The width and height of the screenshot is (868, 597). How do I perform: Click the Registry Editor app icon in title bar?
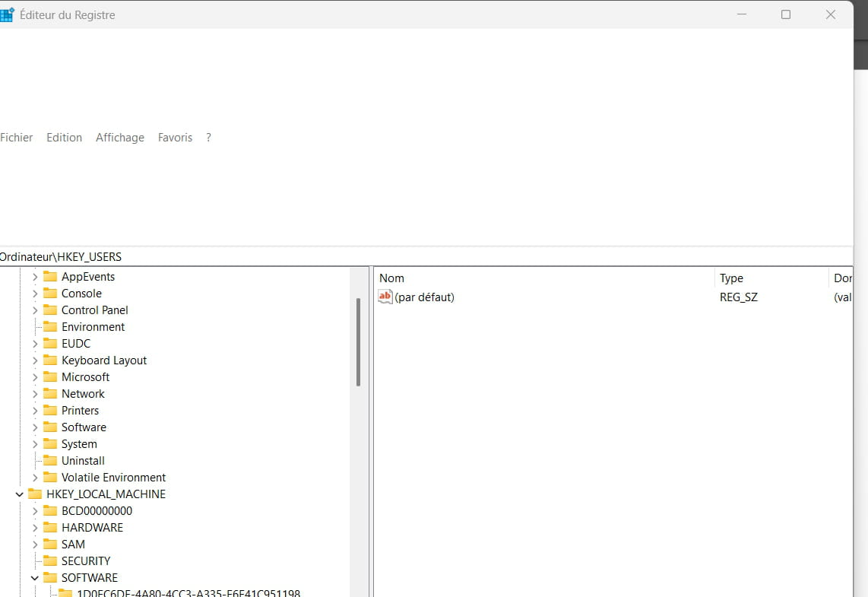pyautogui.click(x=7, y=15)
